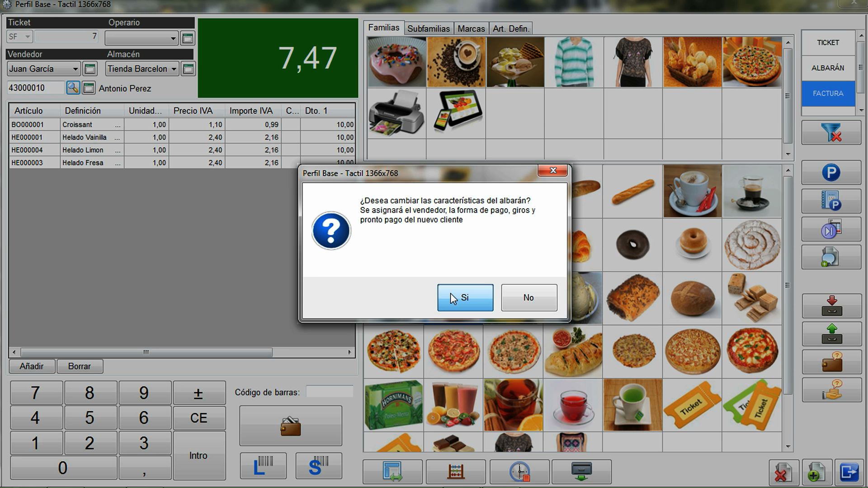The height and width of the screenshot is (488, 868).
Task: Select the coffee beans family thumbnail
Action: 456,62
